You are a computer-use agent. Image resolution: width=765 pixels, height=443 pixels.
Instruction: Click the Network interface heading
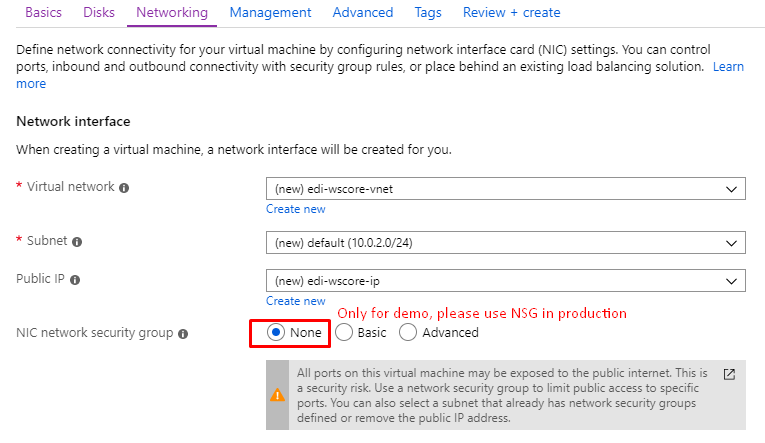click(73, 121)
